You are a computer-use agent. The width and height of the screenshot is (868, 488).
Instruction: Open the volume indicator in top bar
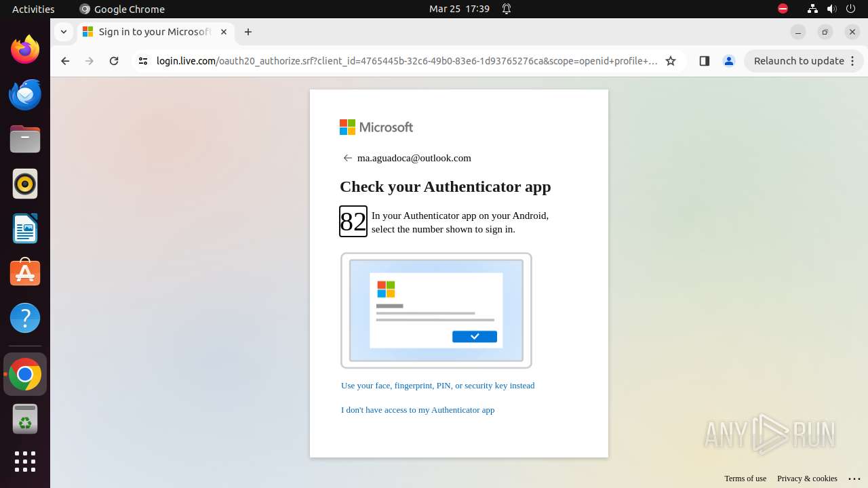click(831, 9)
